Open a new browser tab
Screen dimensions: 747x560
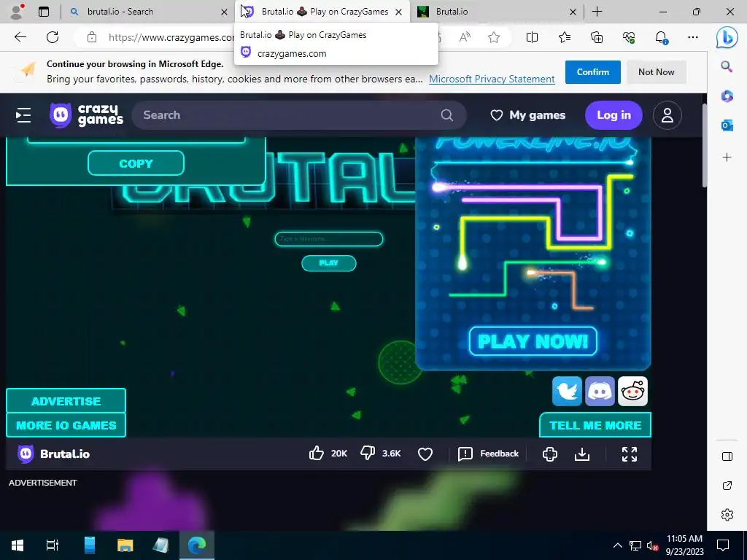(597, 12)
